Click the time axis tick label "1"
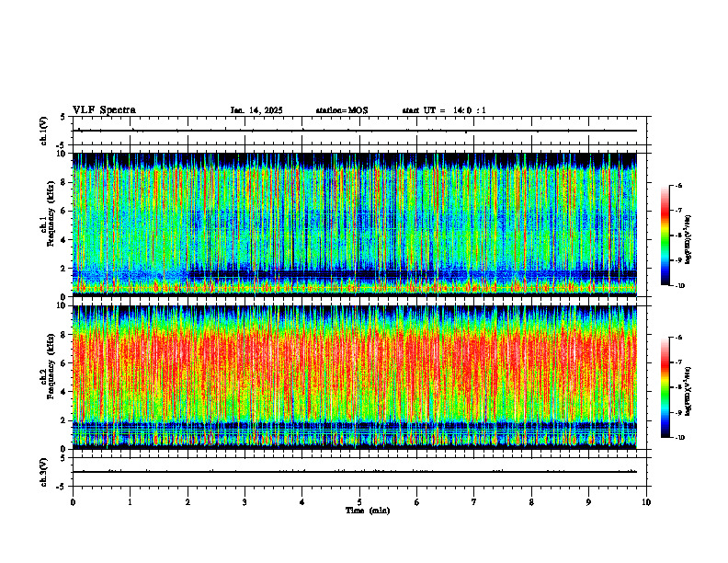Screen dimensions: 728x563 (130, 502)
